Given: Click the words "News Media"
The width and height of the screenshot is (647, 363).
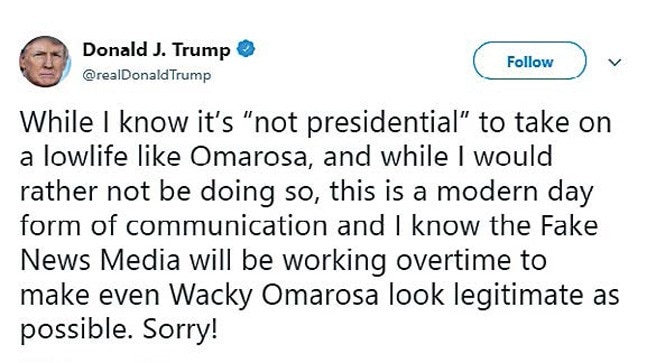Looking at the screenshot, I should point(100,261).
